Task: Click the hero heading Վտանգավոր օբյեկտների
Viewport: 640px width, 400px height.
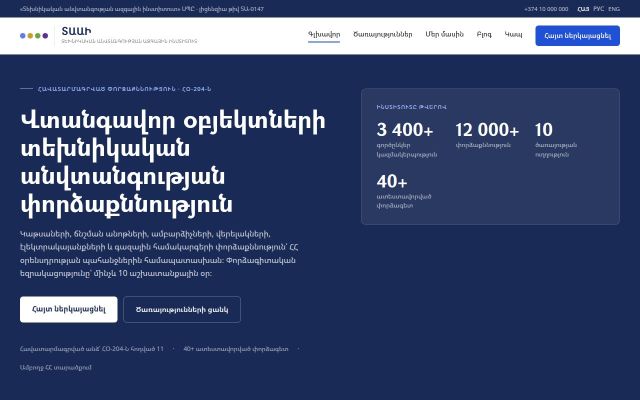Action: [x=173, y=121]
